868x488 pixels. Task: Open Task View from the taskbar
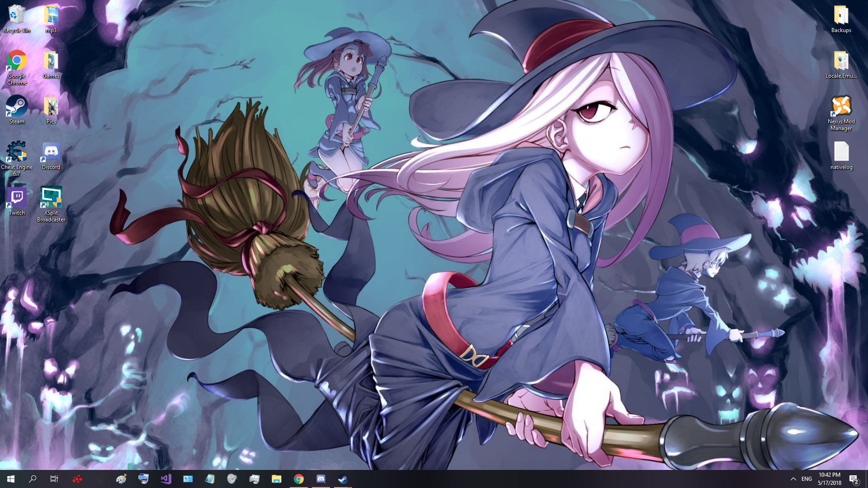tap(54, 479)
